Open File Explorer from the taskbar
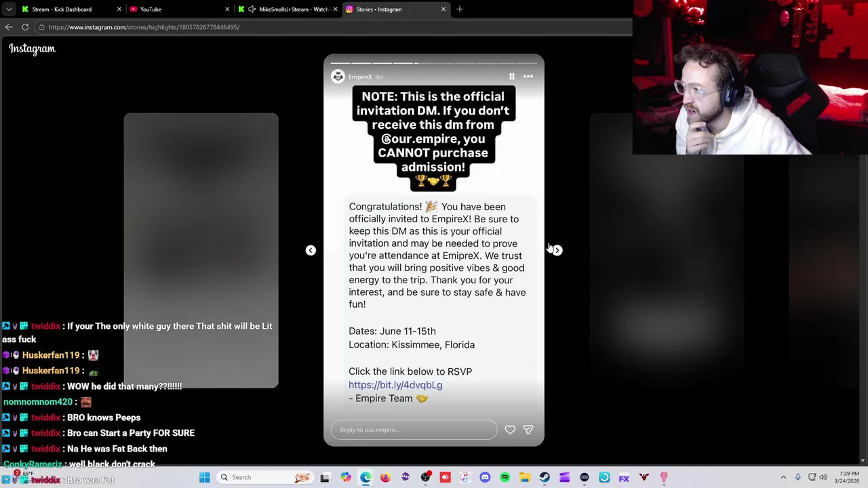Screen dimensions: 868x488 tap(525, 477)
